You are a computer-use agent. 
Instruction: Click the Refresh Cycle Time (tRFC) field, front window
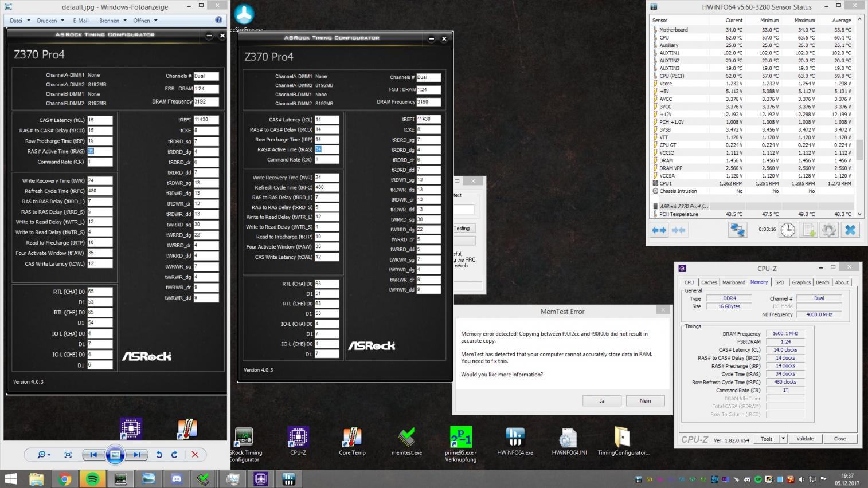click(x=327, y=187)
